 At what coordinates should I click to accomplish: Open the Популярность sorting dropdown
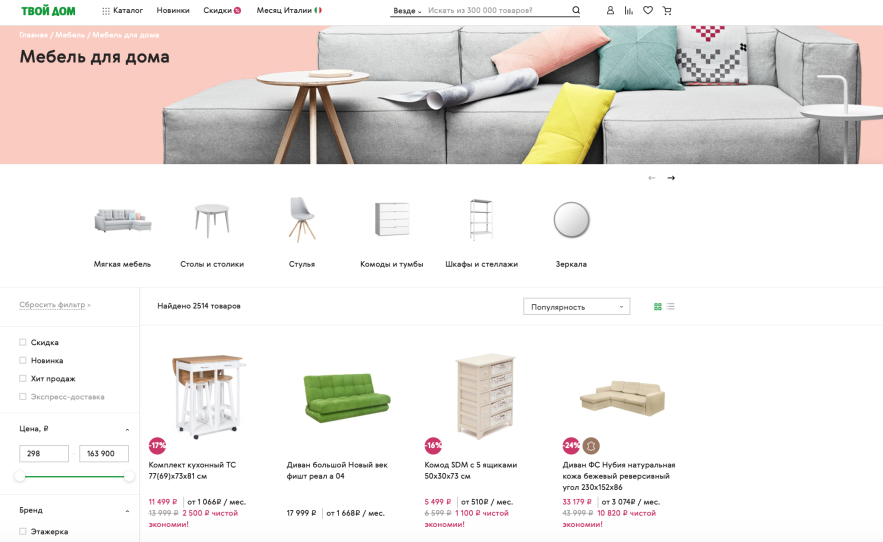(576, 306)
